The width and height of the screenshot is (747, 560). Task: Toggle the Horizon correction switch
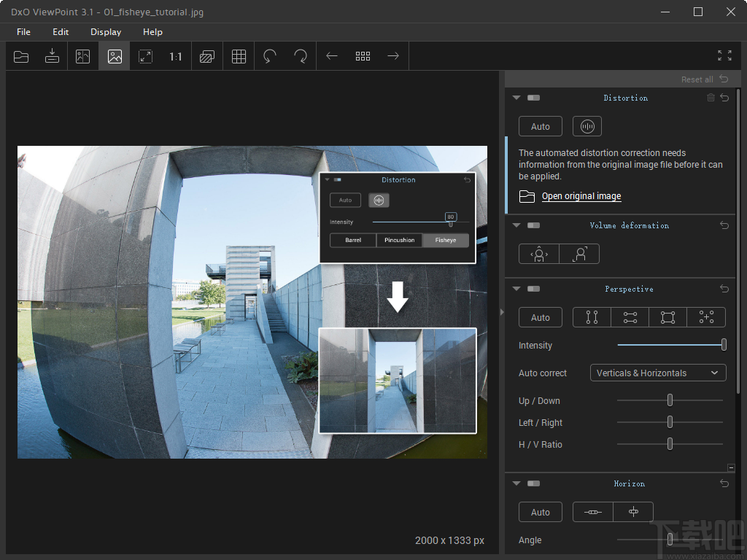pos(533,483)
